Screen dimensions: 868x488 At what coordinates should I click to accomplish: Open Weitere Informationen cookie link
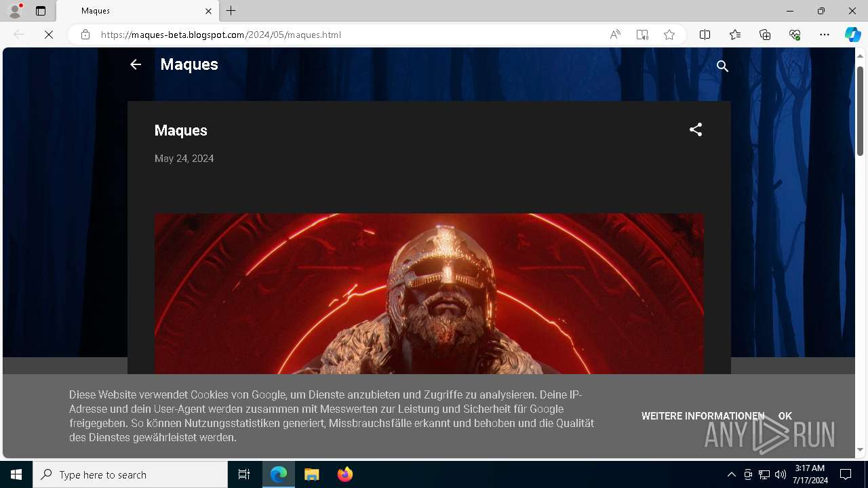pyautogui.click(x=703, y=416)
